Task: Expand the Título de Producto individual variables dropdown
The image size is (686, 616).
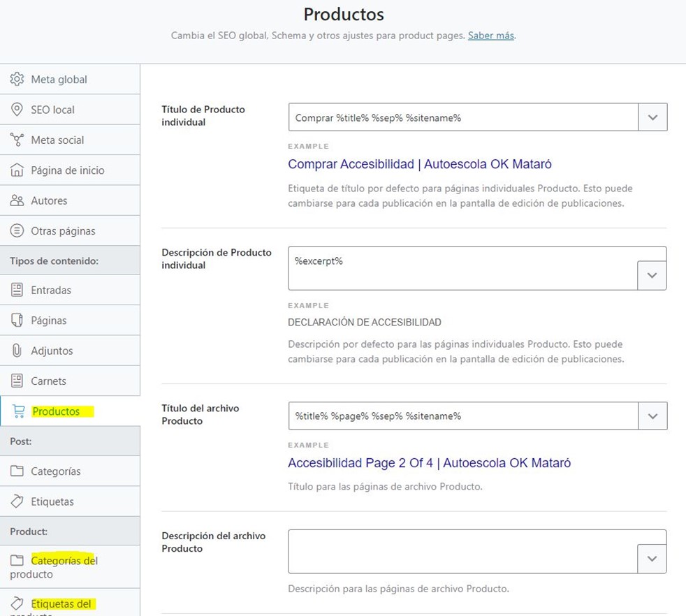Action: (x=652, y=117)
